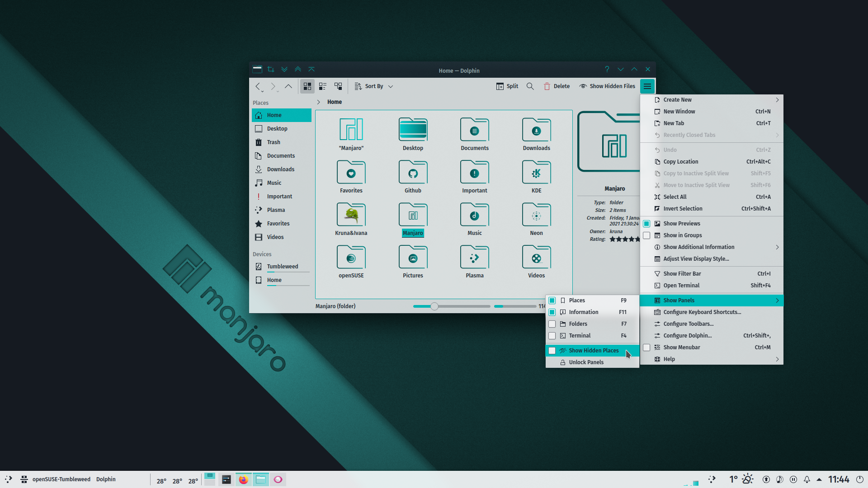Open the KDE folder icon
This screenshot has height=488, width=868.
click(536, 172)
